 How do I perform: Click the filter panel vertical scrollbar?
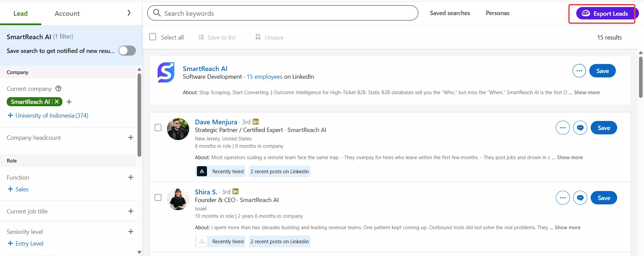139,115
